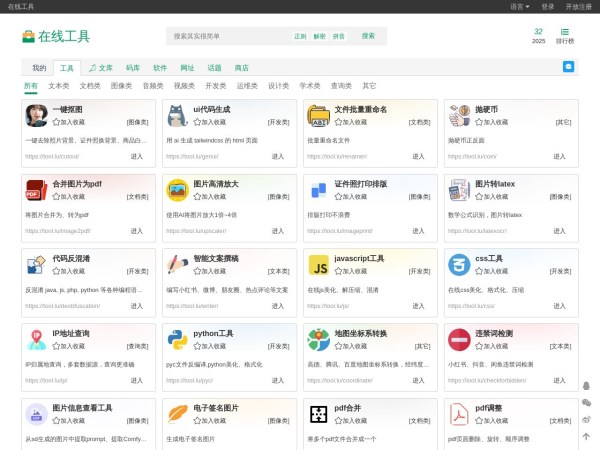The width and height of the screenshot is (600, 450).
Task: Select the 正则 search mode option
Action: (x=300, y=36)
